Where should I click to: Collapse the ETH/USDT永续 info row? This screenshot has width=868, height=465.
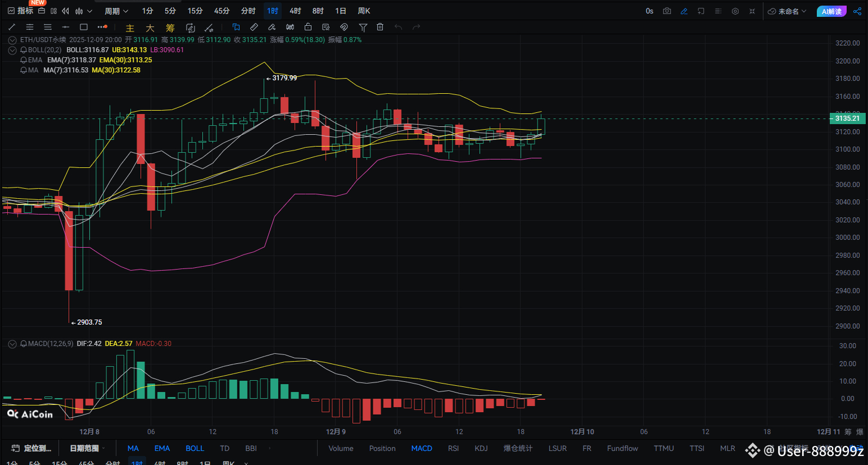point(12,40)
